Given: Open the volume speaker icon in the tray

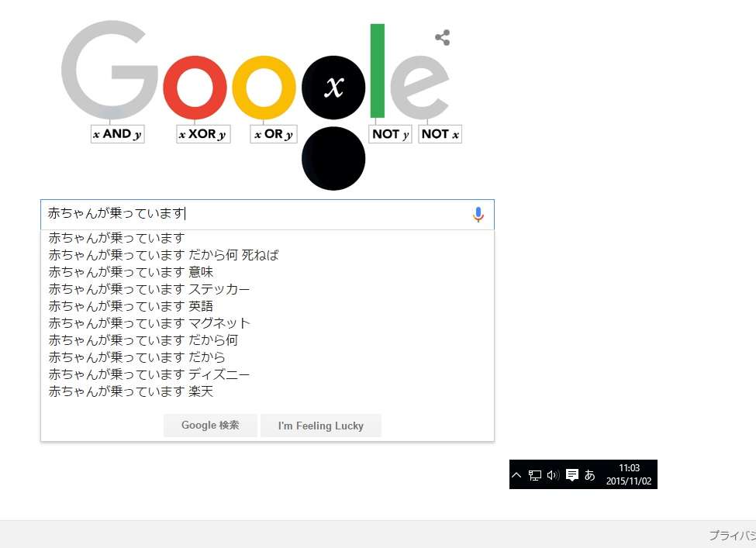Looking at the screenshot, I should click(553, 475).
